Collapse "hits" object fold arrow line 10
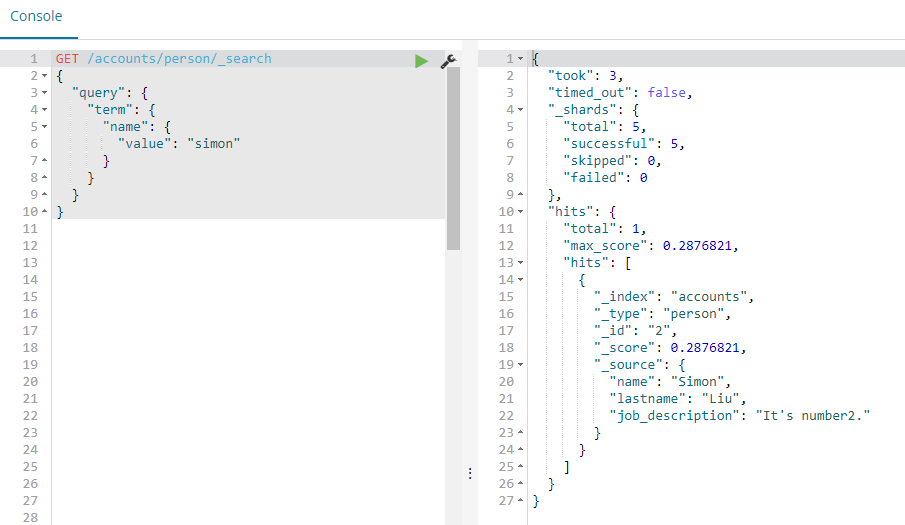The image size is (905, 525). [x=520, y=212]
